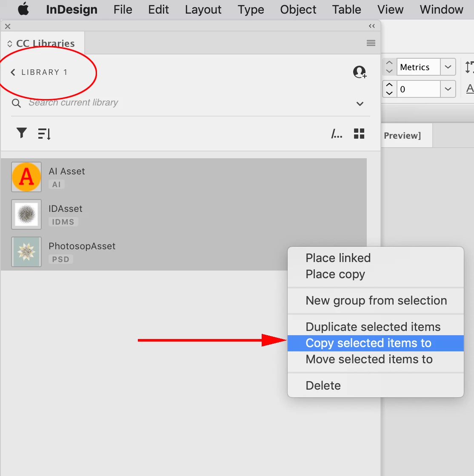
Task: Choose Delete from context menu
Action: pos(376,385)
